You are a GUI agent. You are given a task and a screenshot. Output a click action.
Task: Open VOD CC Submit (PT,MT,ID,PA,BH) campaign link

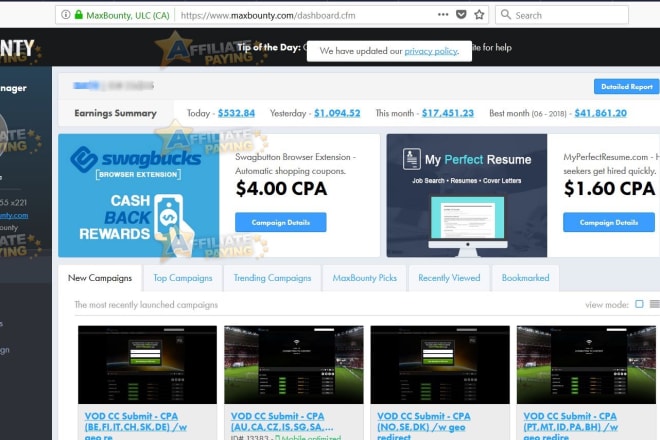click(570, 426)
